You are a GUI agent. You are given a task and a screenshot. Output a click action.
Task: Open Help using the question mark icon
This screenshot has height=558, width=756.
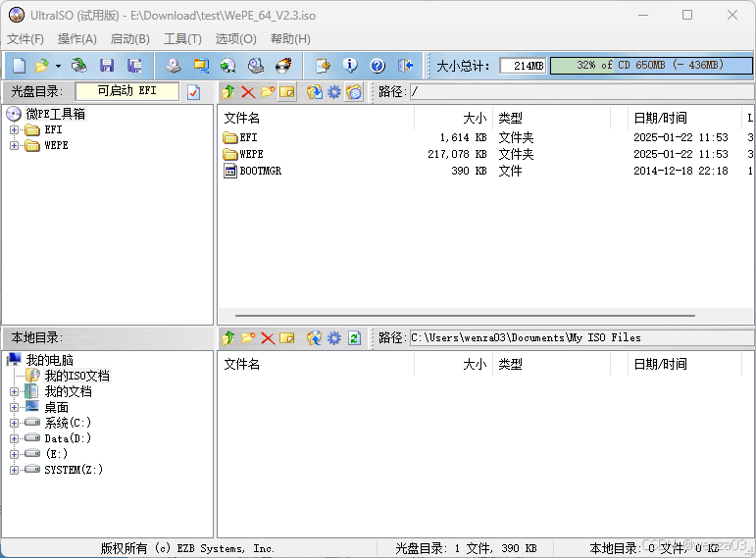(378, 66)
